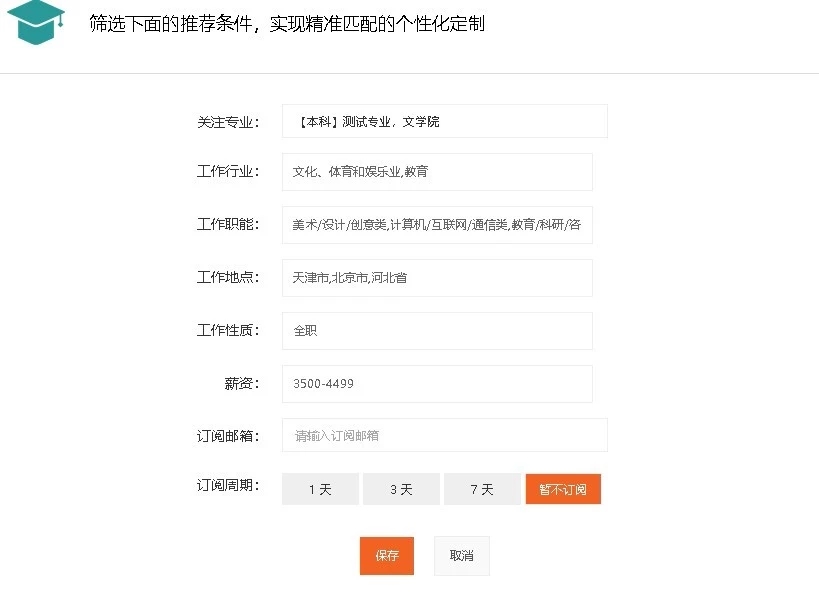This screenshot has width=819, height=600.
Task: Focus the 请输入订阅邮箱 email input box
Action: pyautogui.click(x=444, y=436)
